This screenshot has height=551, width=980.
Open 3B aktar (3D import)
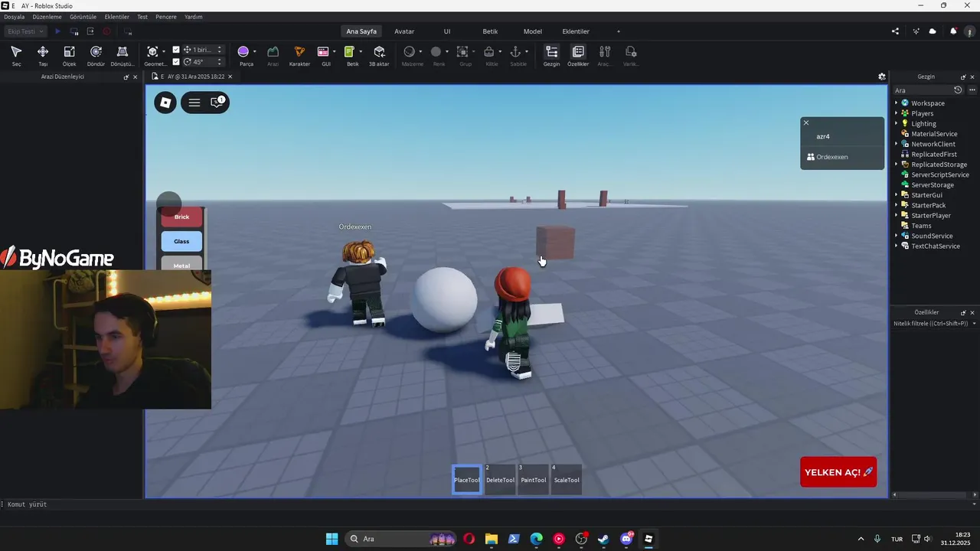(x=379, y=55)
